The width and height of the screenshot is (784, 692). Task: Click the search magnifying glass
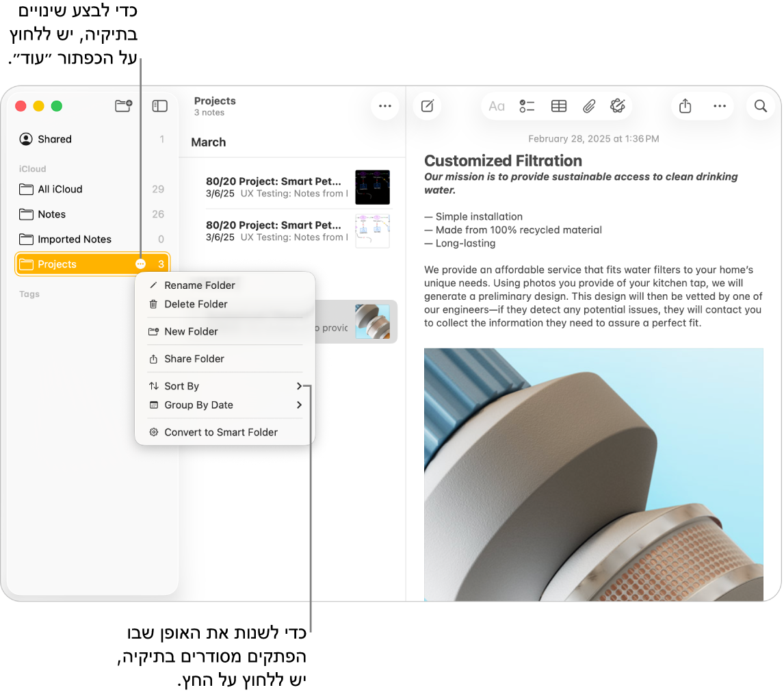[760, 106]
